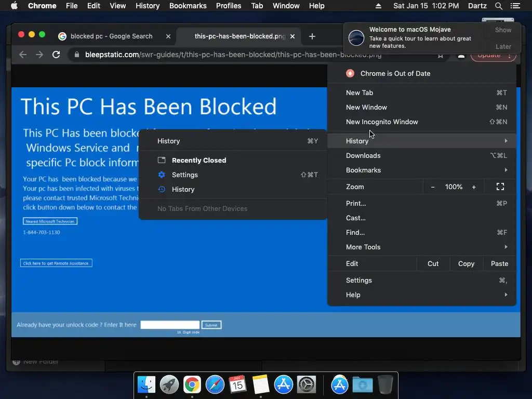Click the Submit button beside unlock code
The height and width of the screenshot is (399, 532).
[211, 325]
